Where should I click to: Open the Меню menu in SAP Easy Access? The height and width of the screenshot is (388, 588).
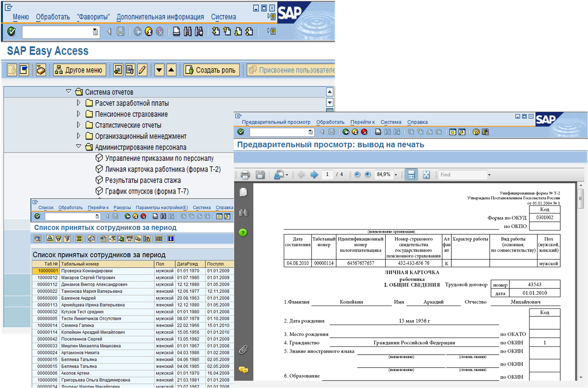[x=21, y=17]
